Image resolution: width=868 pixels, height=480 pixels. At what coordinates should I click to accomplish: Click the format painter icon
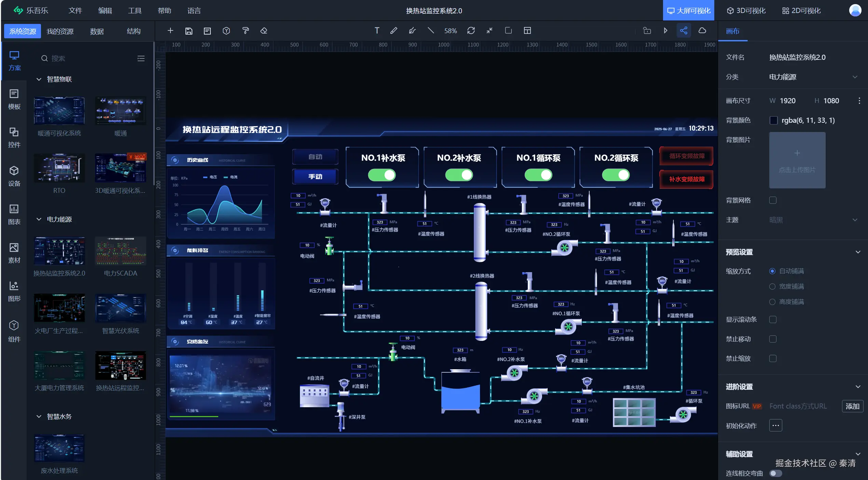coord(245,31)
